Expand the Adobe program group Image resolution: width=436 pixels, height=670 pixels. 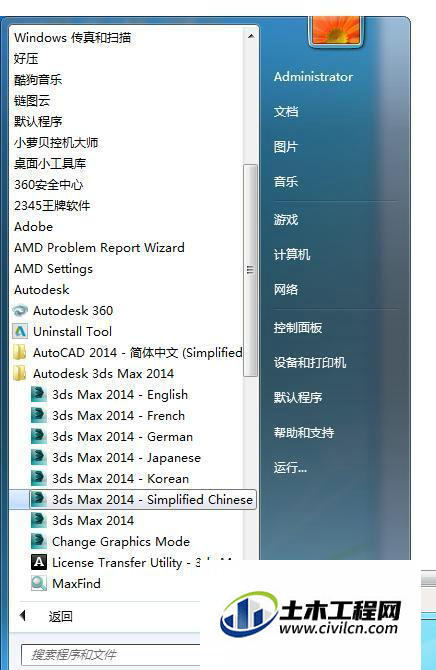pyautogui.click(x=33, y=226)
